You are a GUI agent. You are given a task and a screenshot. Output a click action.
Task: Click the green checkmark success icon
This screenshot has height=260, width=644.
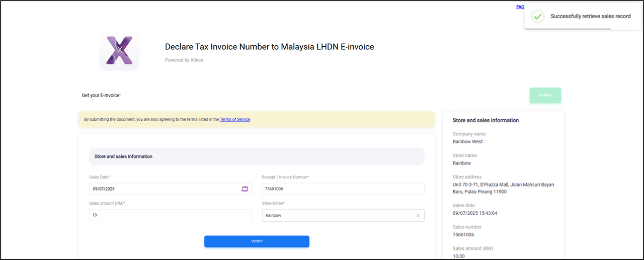tap(538, 16)
